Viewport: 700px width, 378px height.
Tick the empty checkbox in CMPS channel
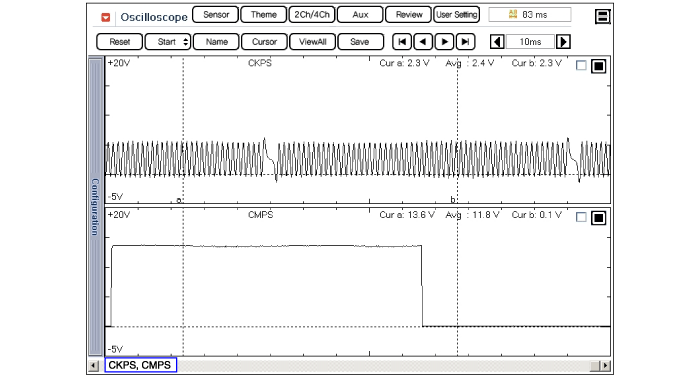coord(581,217)
